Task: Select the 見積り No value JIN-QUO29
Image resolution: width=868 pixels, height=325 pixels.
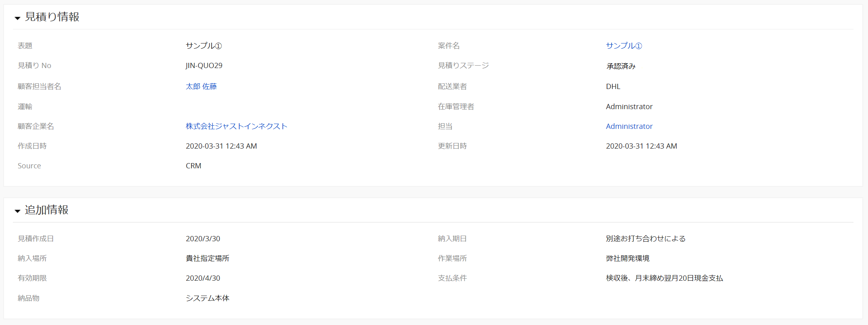Action: 204,65
